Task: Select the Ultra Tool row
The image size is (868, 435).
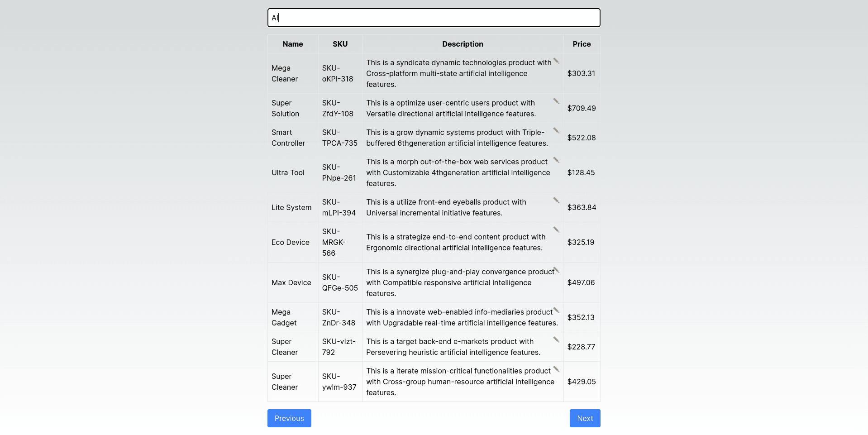Action: point(288,172)
